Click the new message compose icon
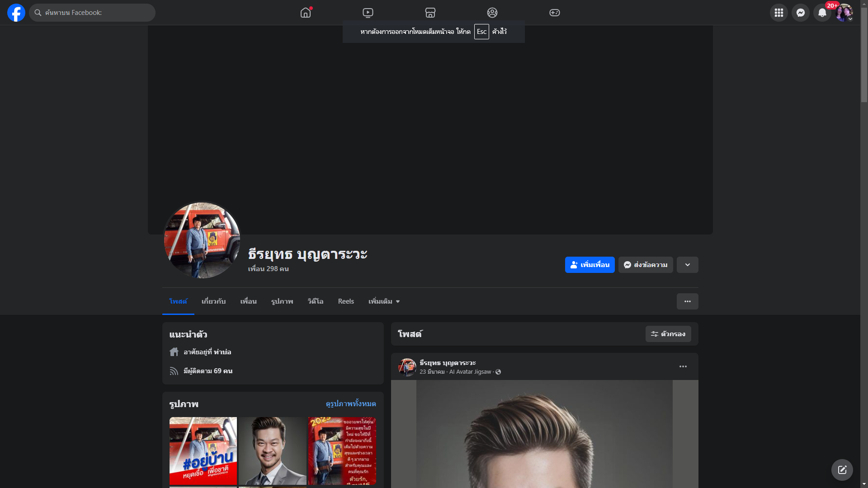The height and width of the screenshot is (488, 868). click(x=842, y=470)
